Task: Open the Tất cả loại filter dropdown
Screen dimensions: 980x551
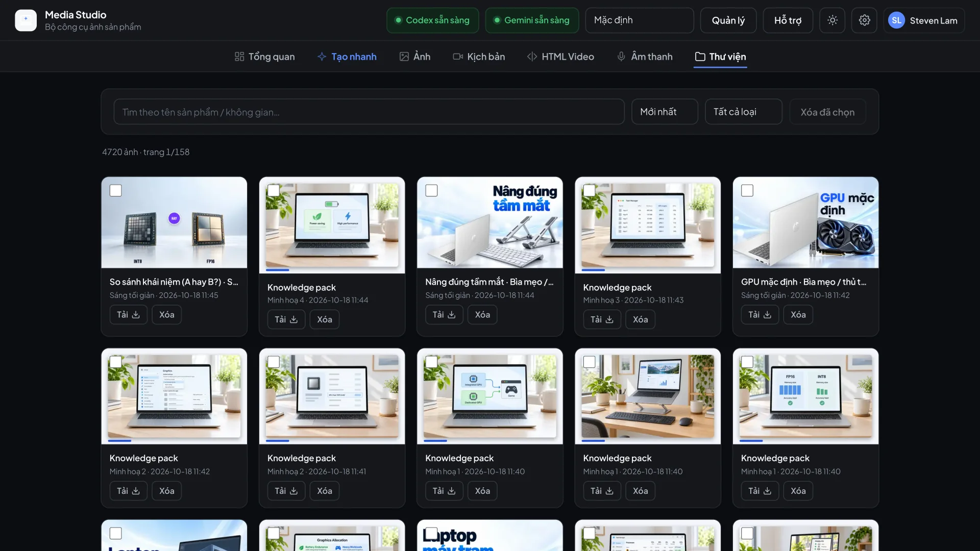Action: [x=743, y=112]
